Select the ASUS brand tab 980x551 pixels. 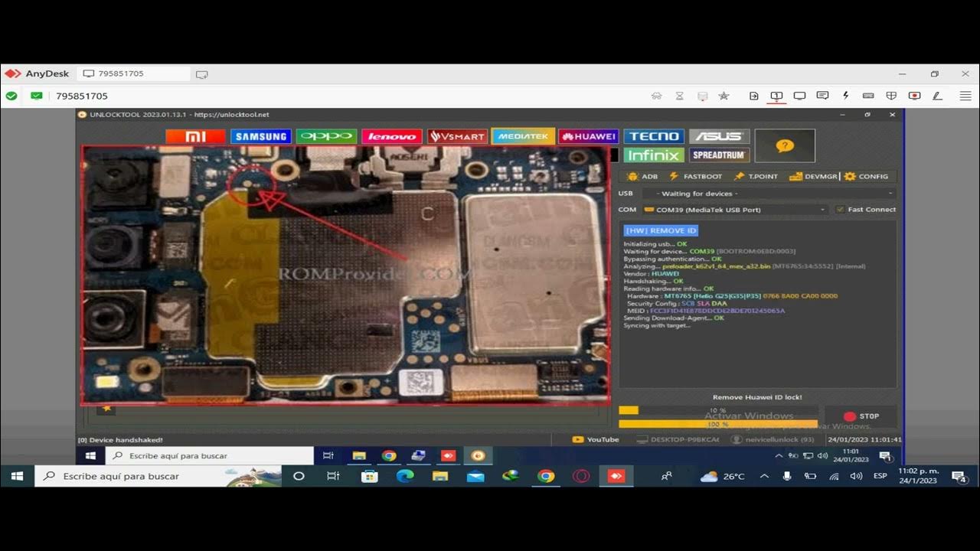719,136
